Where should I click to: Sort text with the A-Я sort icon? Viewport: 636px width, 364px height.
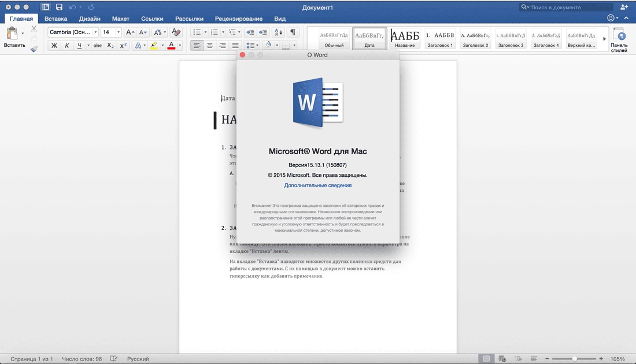point(279,32)
